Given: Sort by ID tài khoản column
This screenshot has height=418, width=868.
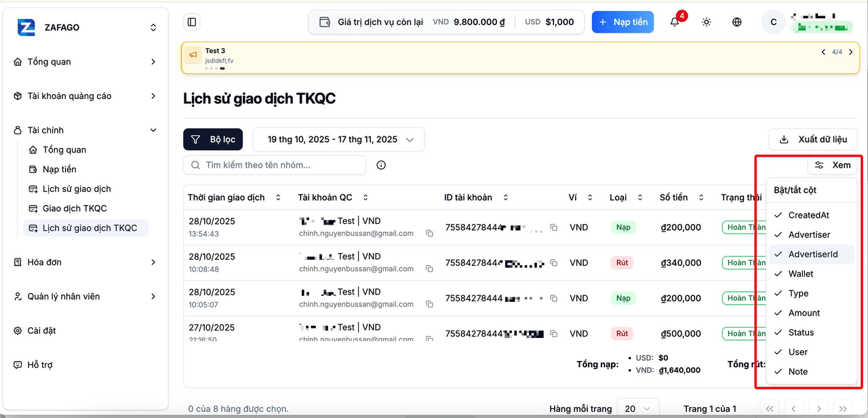Looking at the screenshot, I should [x=477, y=197].
